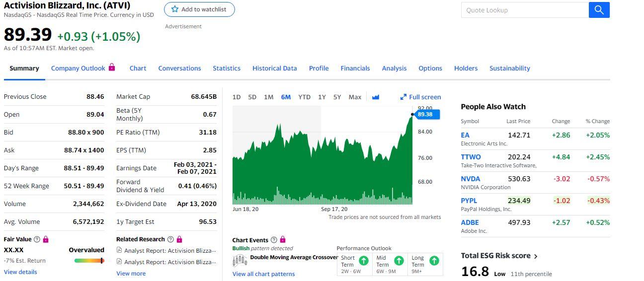Click the Double Moving Average Crossover pattern icon
The height and width of the screenshot is (281, 644).
coord(240,260)
